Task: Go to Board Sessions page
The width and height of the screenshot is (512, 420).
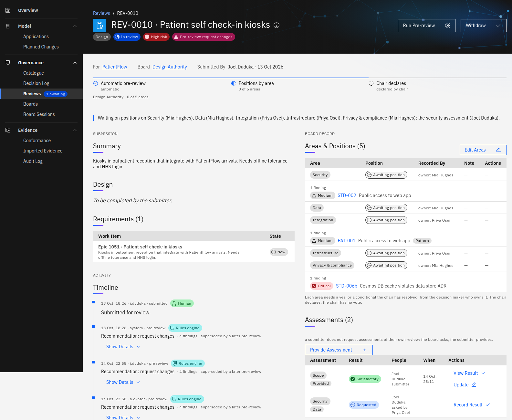Action: pyautogui.click(x=39, y=114)
